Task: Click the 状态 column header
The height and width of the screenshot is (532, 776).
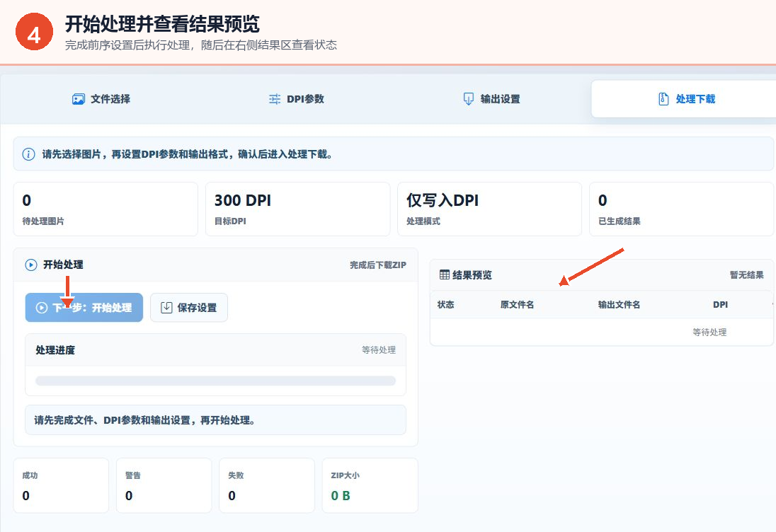Action: 446,305
